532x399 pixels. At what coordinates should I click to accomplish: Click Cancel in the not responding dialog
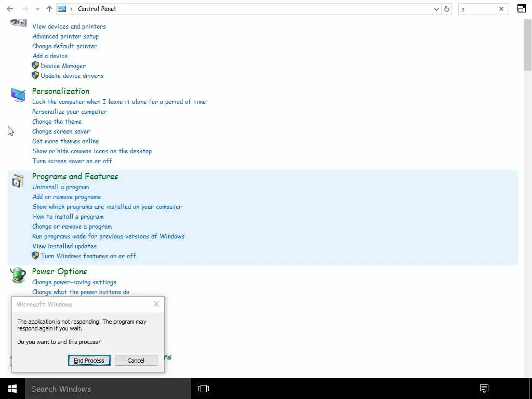click(136, 361)
